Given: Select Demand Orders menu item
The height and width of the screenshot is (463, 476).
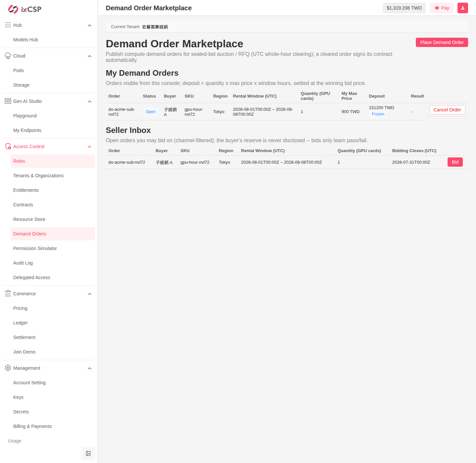Looking at the screenshot, I should tap(53, 234).
